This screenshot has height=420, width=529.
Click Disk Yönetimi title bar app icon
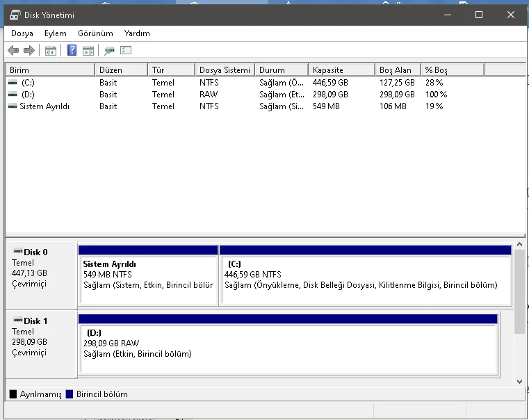(15, 15)
